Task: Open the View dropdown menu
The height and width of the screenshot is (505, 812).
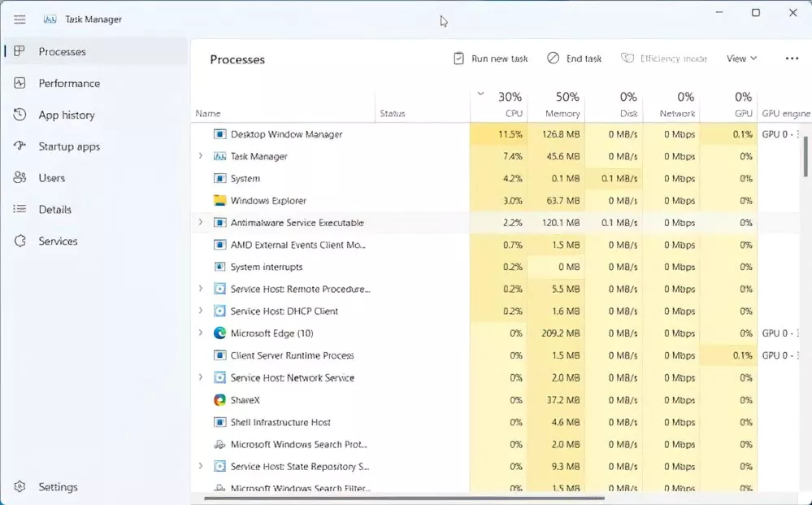Action: 741,59
